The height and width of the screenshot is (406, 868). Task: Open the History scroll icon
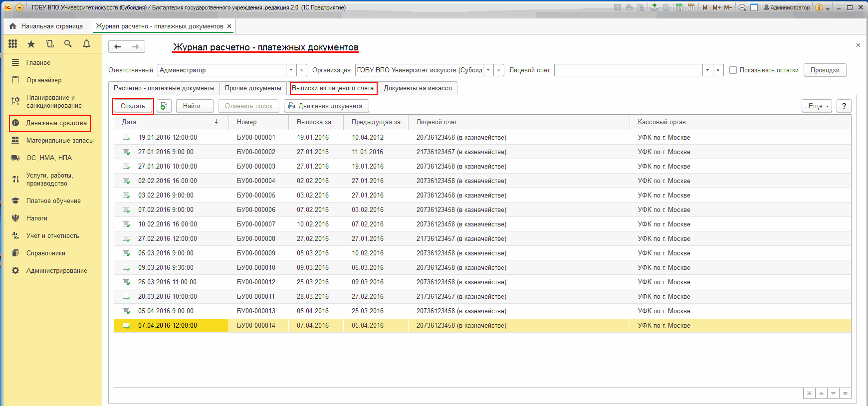tap(49, 44)
